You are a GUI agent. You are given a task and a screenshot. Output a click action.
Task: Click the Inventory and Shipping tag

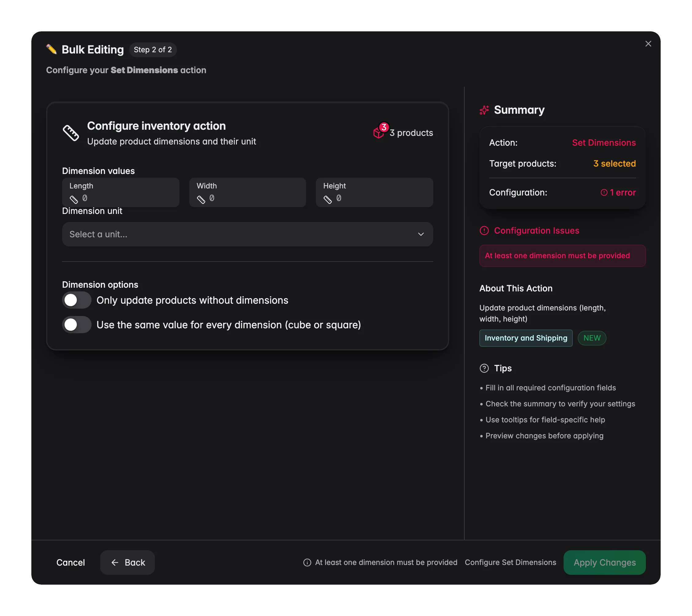coord(526,338)
